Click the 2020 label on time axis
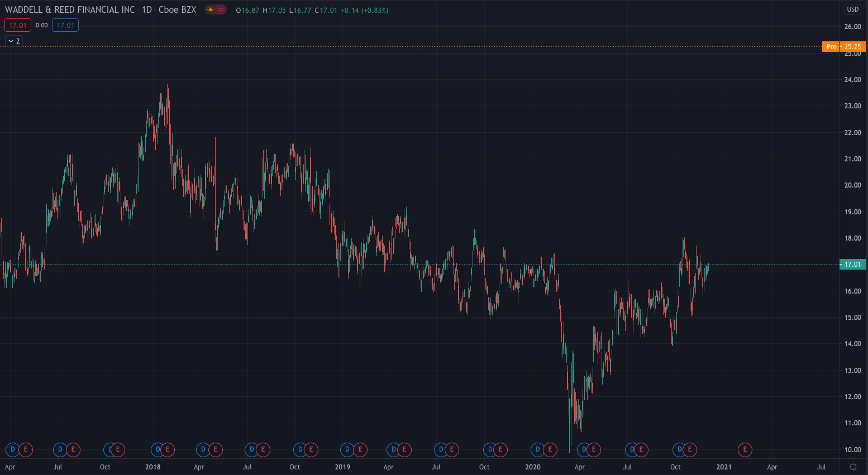This screenshot has height=475, width=868. point(533,467)
